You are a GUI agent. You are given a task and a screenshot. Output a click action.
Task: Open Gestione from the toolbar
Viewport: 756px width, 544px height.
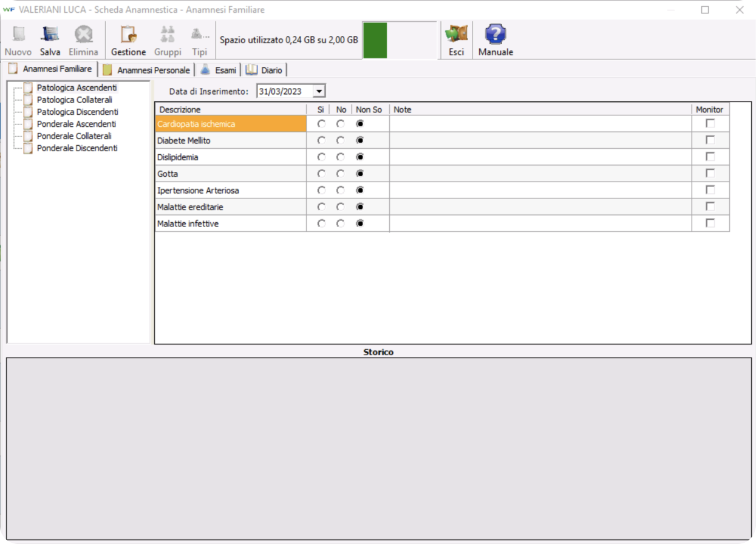coord(128,41)
